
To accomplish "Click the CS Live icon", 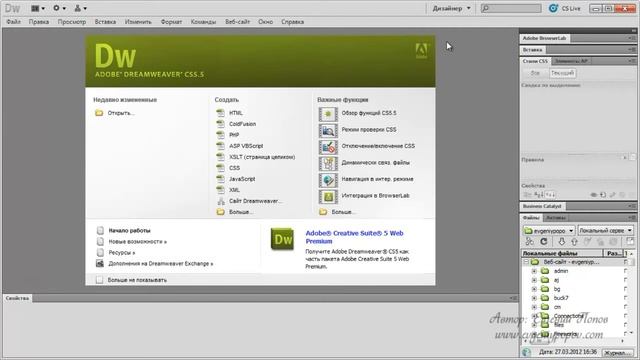I will pyautogui.click(x=553, y=8).
